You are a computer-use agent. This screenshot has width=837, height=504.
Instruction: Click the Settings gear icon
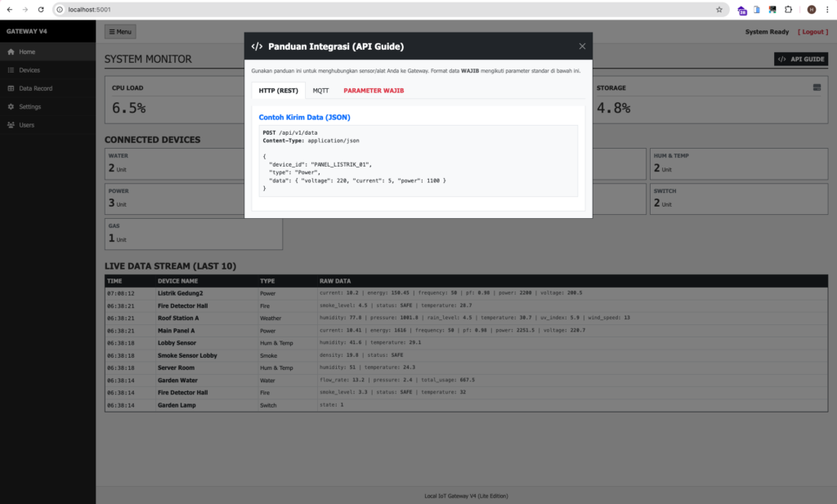pyautogui.click(x=11, y=107)
